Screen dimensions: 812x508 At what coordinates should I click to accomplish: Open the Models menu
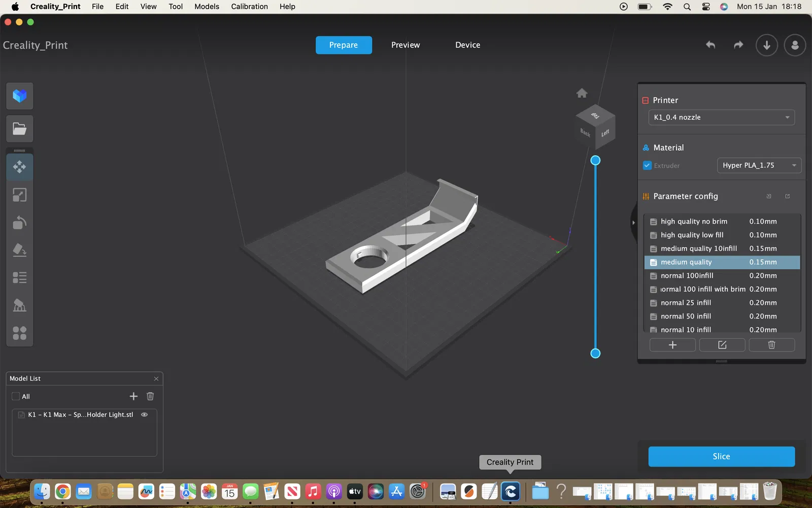click(207, 7)
